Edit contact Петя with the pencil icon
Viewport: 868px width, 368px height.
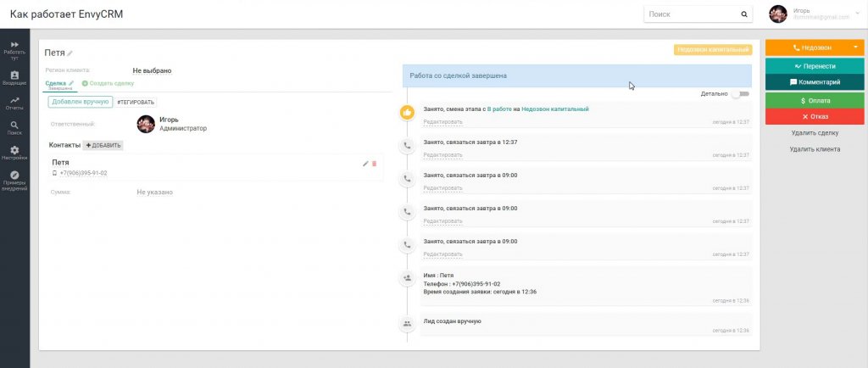pyautogui.click(x=364, y=164)
